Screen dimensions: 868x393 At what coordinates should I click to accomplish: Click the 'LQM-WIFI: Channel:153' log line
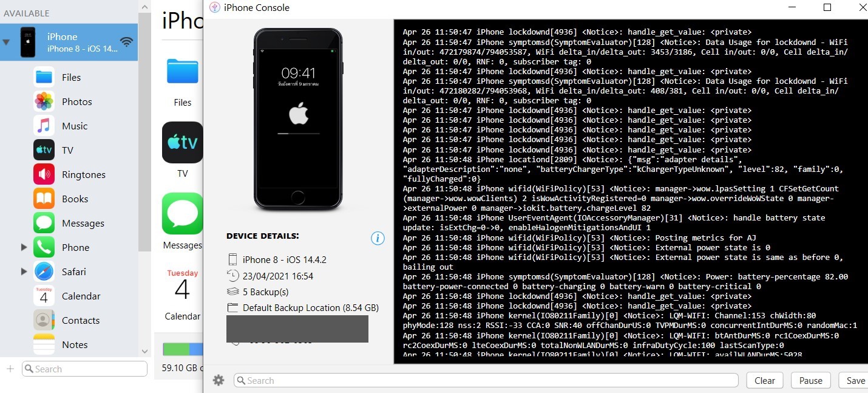click(629, 320)
